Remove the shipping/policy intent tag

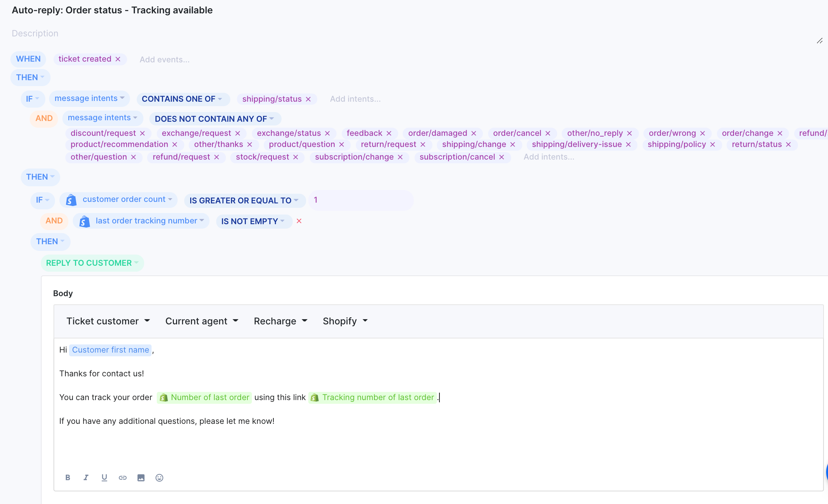pyautogui.click(x=712, y=144)
